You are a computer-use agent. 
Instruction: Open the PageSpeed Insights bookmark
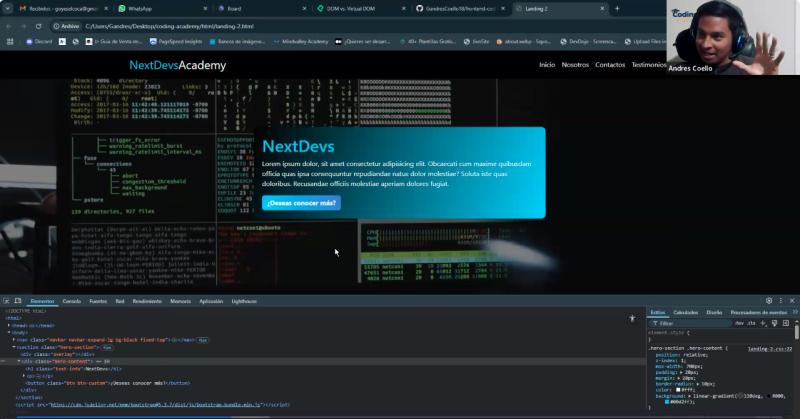[176, 42]
